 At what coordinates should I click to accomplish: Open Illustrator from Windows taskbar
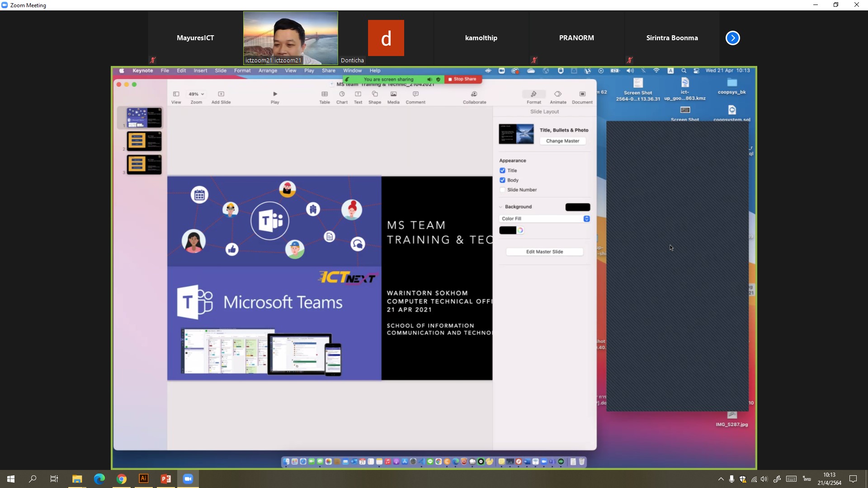tap(143, 479)
